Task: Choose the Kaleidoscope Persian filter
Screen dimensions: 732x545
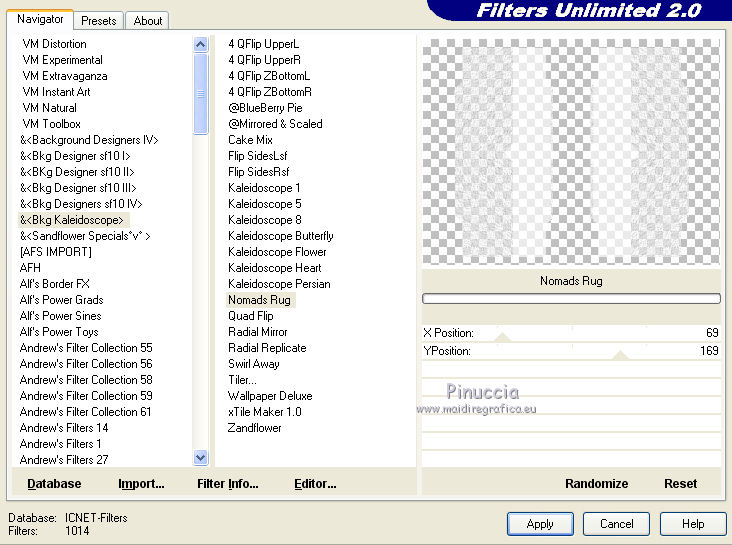Action: [279, 283]
